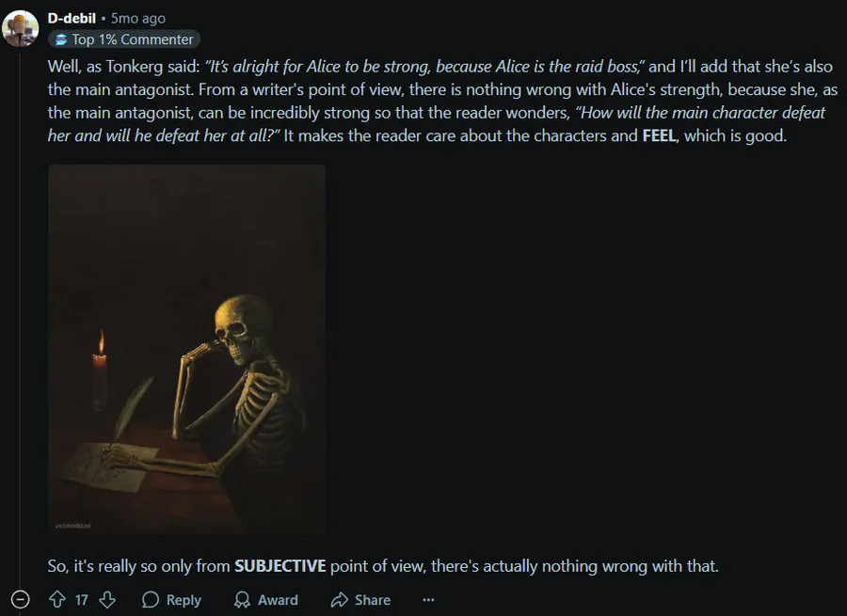Click the Share text label

point(372,600)
